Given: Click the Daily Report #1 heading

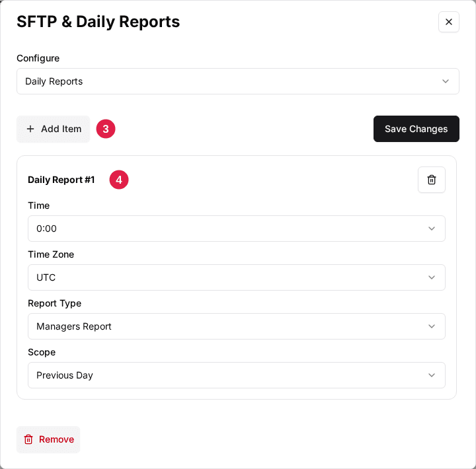Looking at the screenshot, I should (61, 180).
